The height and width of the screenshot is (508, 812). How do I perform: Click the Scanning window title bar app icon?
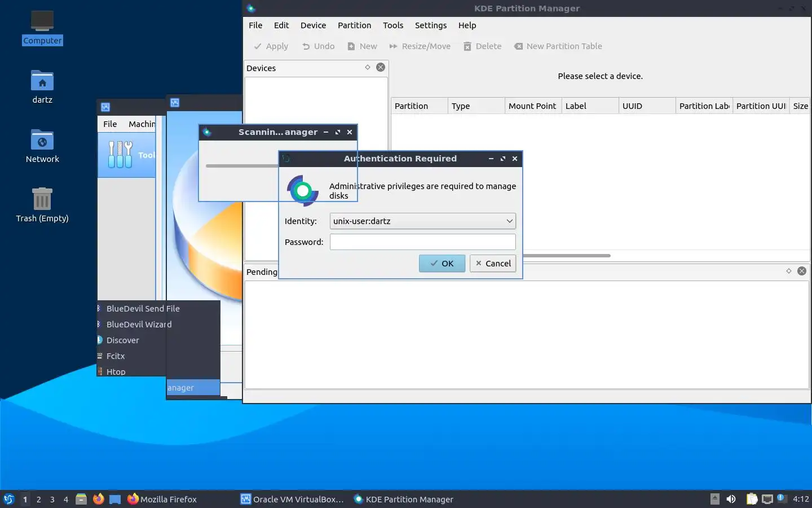(207, 132)
